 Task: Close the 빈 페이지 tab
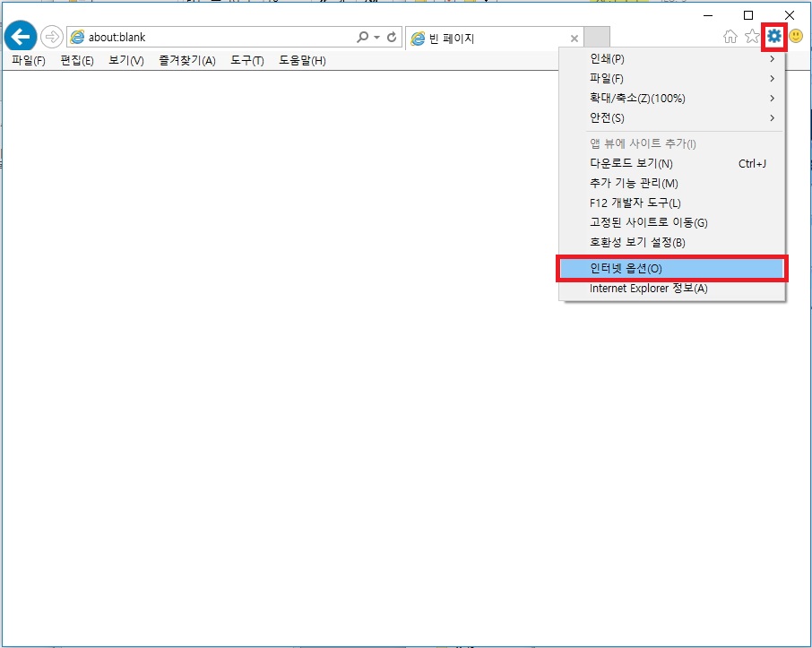point(574,39)
